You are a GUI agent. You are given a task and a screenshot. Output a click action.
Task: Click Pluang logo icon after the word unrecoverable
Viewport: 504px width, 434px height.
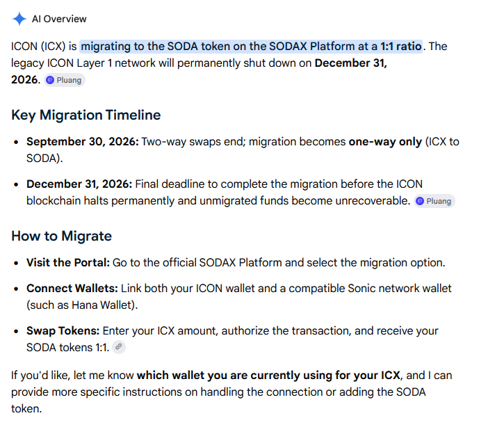click(x=420, y=201)
